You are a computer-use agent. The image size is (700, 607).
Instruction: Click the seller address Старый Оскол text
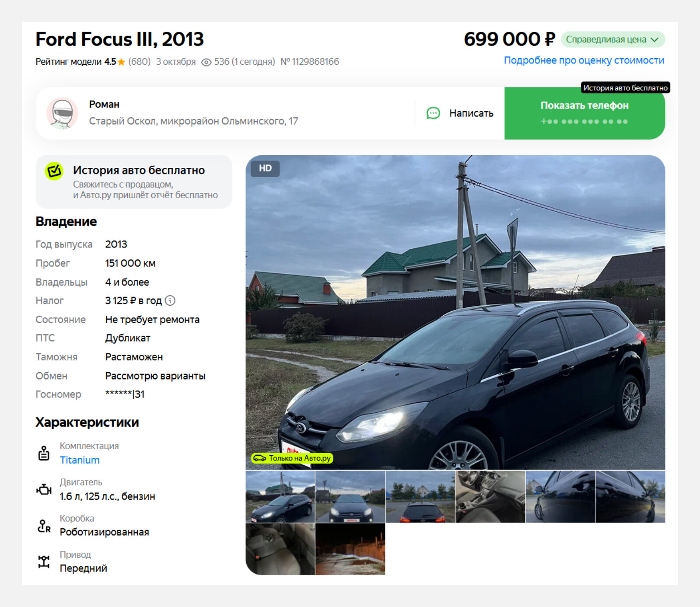tap(193, 121)
